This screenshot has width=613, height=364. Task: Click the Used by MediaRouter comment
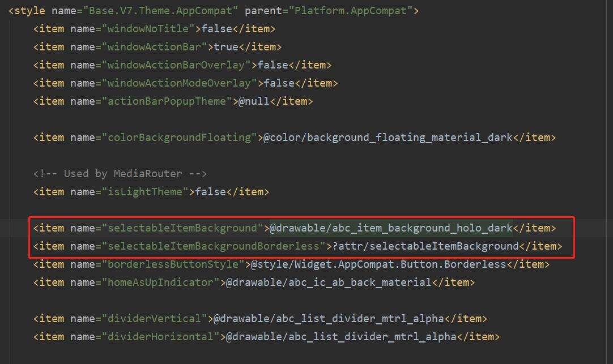point(120,174)
